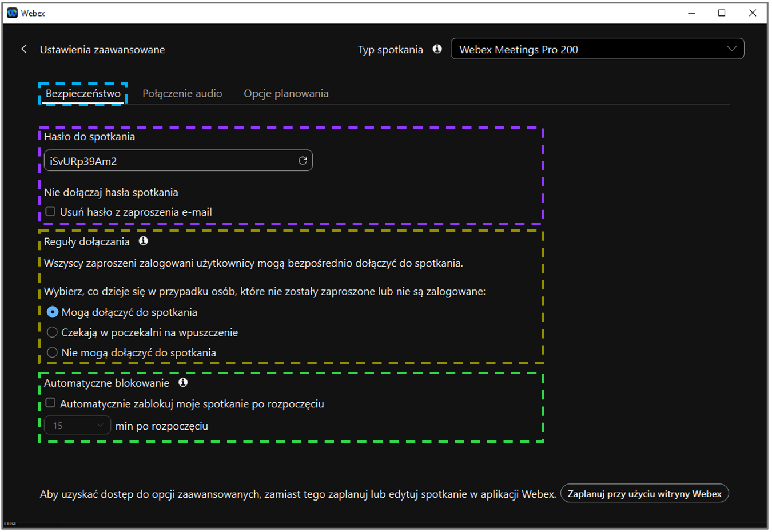Screen dimensions: 772x532
Task: Click the text 'min po rozpoczęciu'
Action: (x=162, y=426)
